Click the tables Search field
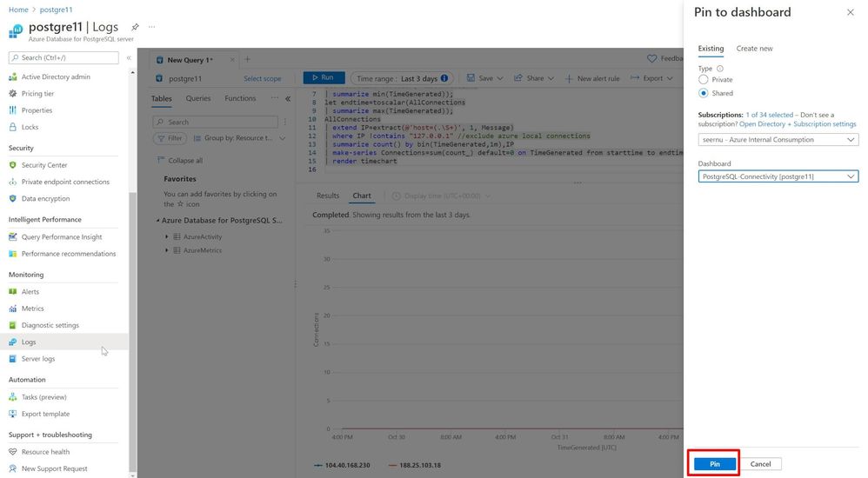 click(216, 122)
